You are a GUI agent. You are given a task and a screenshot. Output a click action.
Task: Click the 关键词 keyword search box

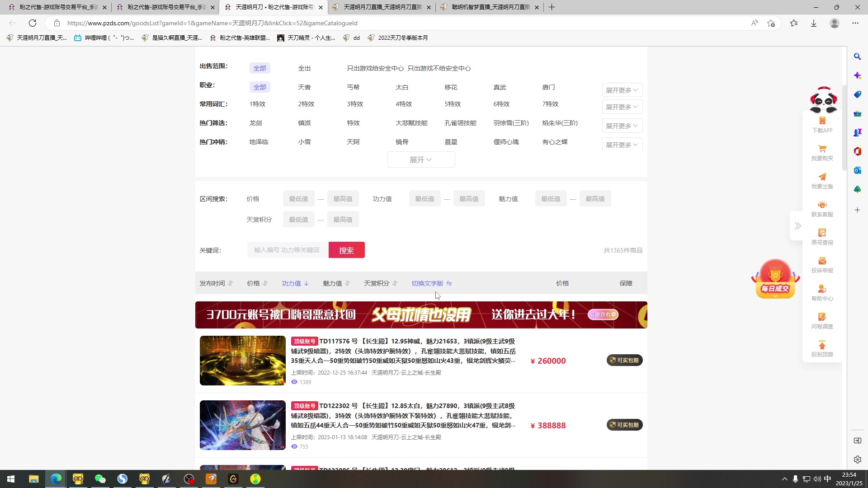tap(288, 250)
